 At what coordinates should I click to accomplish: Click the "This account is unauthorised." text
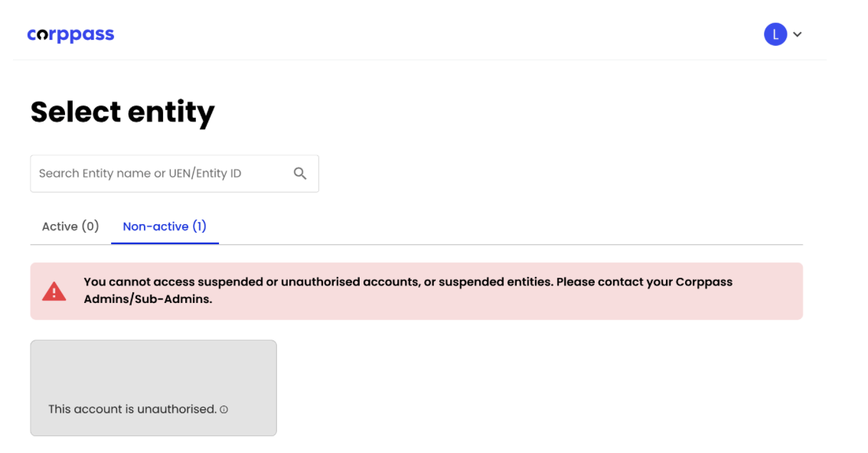[x=132, y=409]
